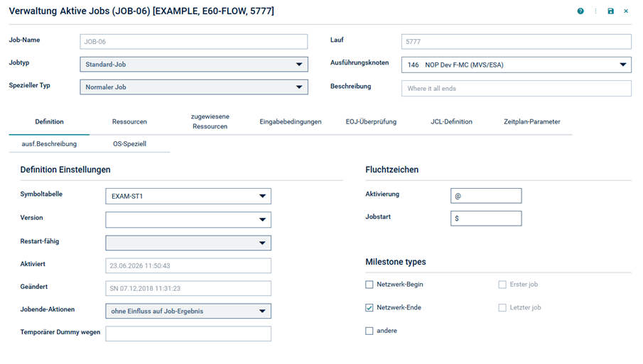Expand the Ausführungsknoten dropdown
643x364 pixels.
(x=517, y=65)
